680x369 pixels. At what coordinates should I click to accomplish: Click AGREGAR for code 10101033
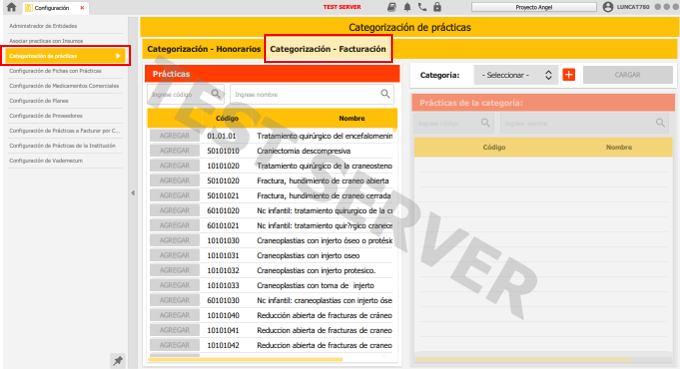(174, 285)
